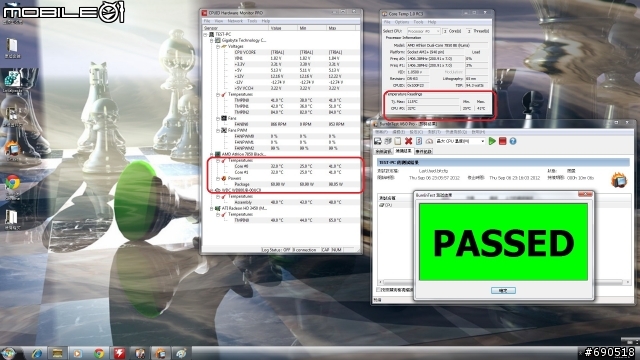Screen dimensions: 640x360
Task: Collapse the Fans PWM group
Action: click(x=218, y=130)
